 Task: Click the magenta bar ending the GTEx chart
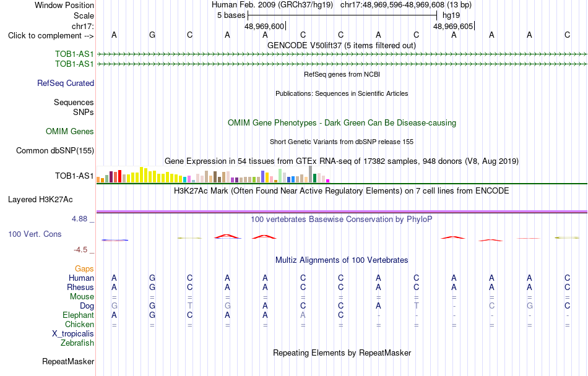(x=328, y=181)
